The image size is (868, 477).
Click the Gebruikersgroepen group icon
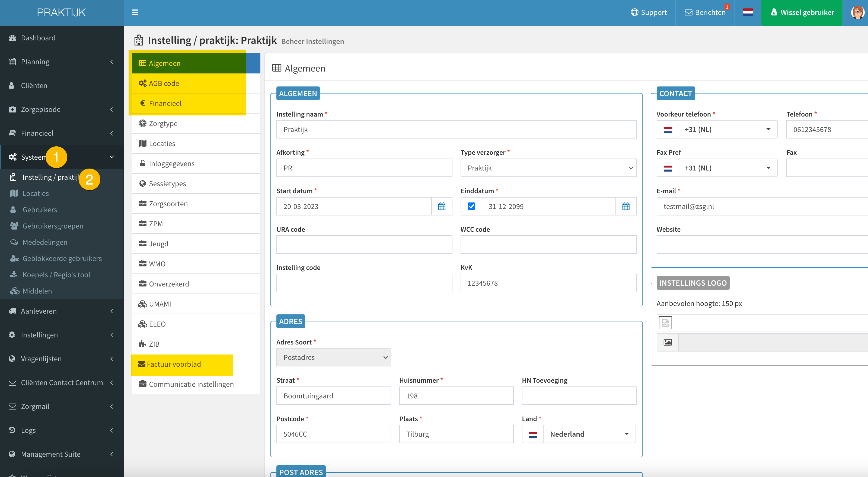(14, 226)
